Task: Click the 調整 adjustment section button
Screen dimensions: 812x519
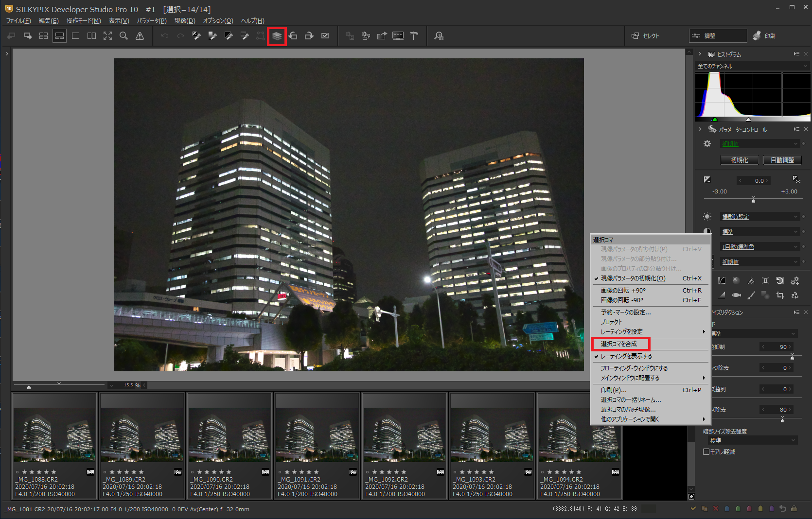Action: [x=718, y=36]
